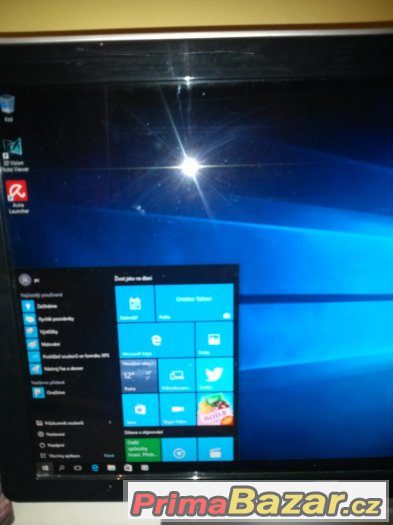Open the Candy Crush Soda tile
The height and width of the screenshot is (525, 393).
coord(215,408)
